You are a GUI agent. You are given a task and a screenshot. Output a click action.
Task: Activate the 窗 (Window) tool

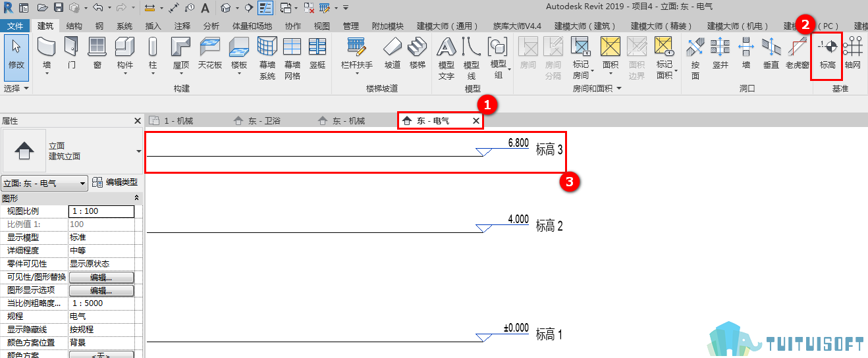pos(97,53)
